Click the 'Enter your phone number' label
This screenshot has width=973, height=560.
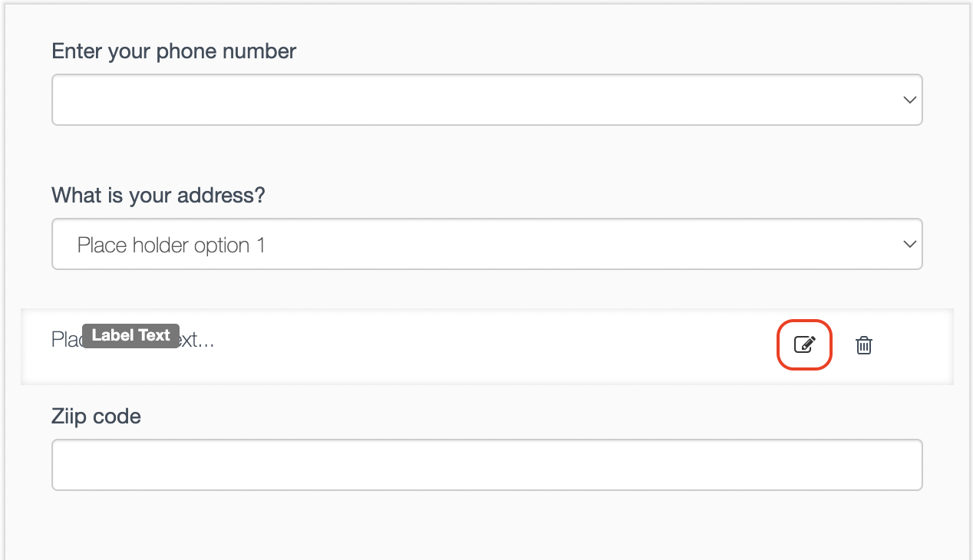[173, 51]
